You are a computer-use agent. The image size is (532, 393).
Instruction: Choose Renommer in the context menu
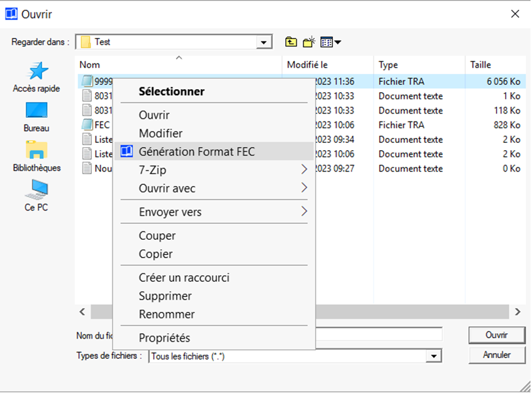click(167, 314)
